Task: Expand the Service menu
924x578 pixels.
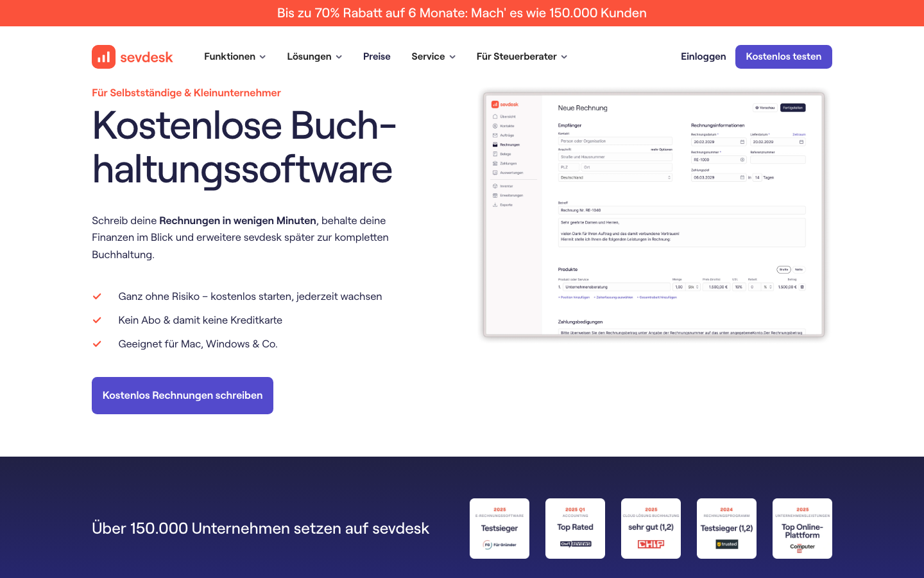Action: pos(434,57)
